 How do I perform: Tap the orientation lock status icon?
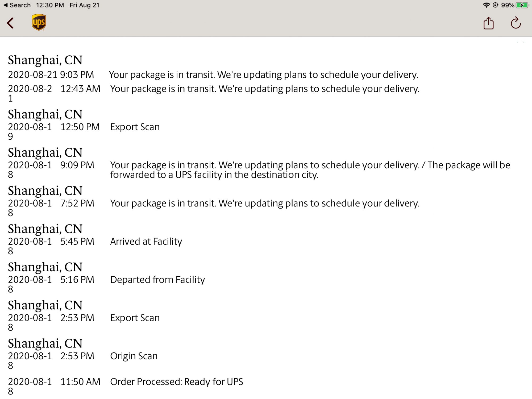[x=495, y=5]
